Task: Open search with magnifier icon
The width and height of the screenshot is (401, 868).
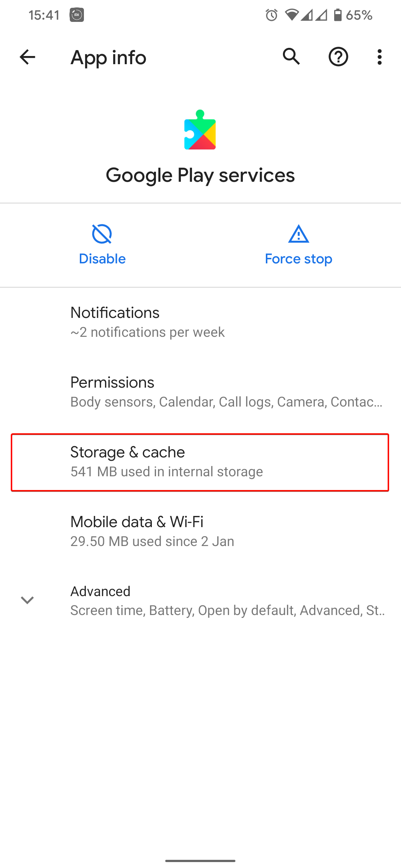Action: 291,57
